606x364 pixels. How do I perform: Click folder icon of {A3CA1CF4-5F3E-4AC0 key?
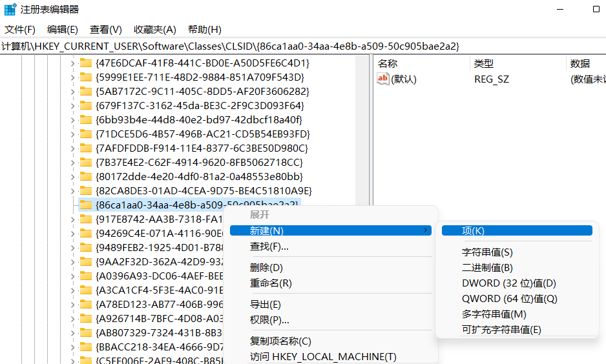click(x=85, y=290)
